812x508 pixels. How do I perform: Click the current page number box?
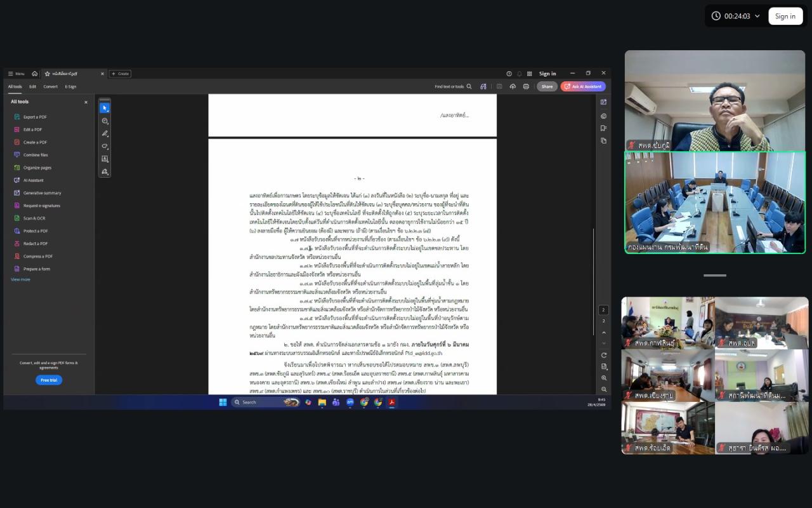(x=604, y=310)
